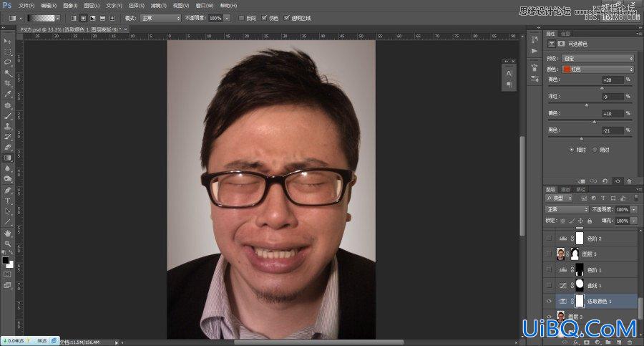
Task: Hide the Selective Color 1 layer
Action: click(549, 301)
